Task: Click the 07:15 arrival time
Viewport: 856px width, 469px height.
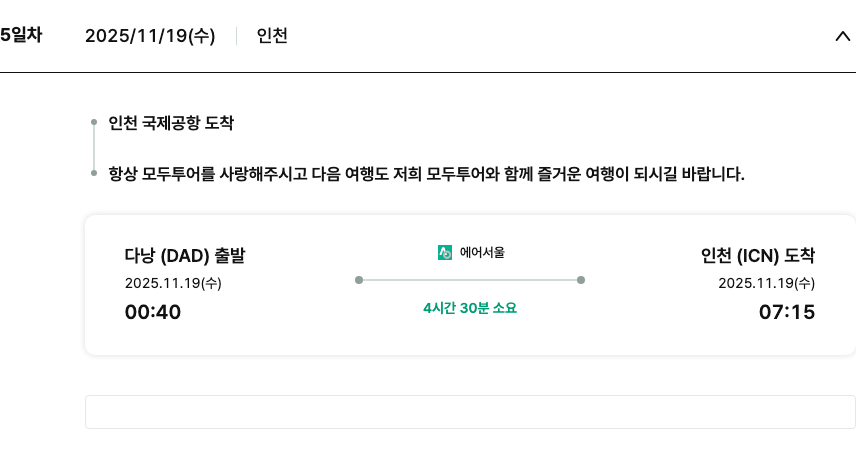Action: (787, 312)
